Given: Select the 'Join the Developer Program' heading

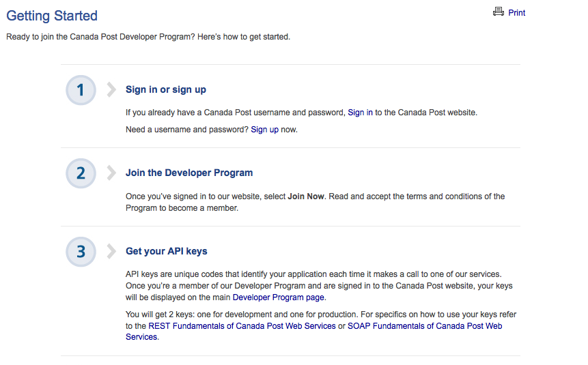Looking at the screenshot, I should click(189, 173).
